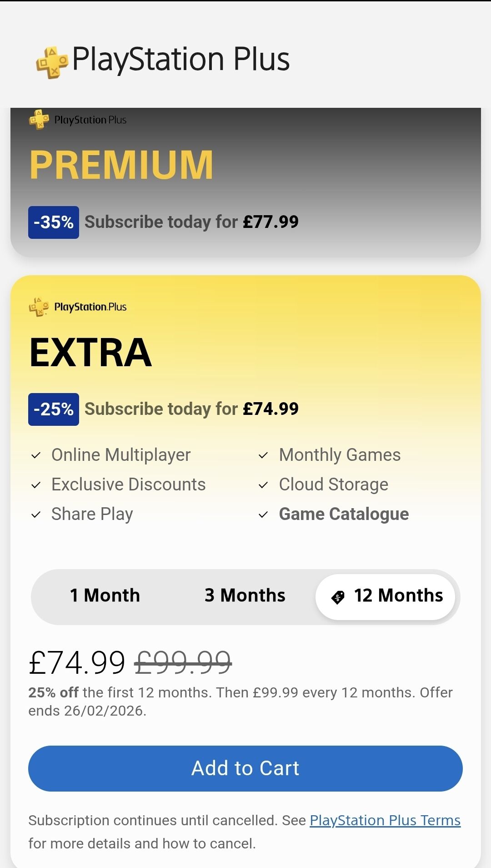The image size is (491, 868).
Task: Click the EXTRA plan heading
Action: click(x=90, y=352)
